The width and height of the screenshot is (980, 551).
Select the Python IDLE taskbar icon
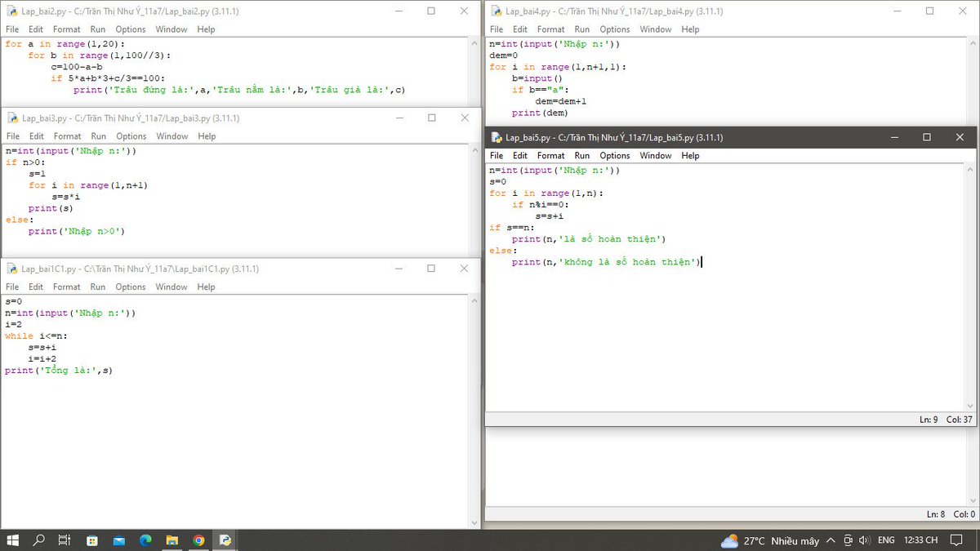pyautogui.click(x=225, y=540)
